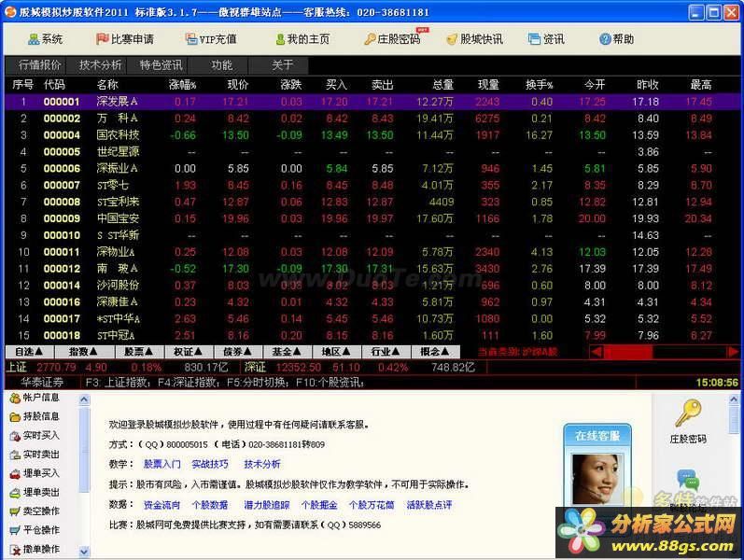
Task: Open the 系统 toolbar item
Action: coord(46,39)
